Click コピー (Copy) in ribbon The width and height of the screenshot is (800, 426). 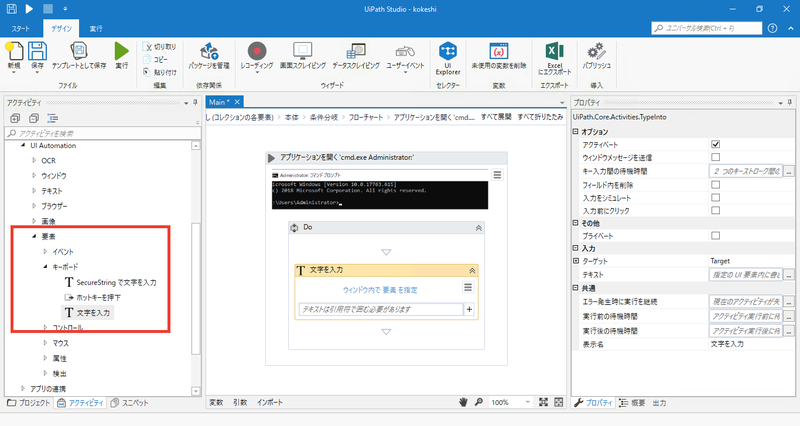pyautogui.click(x=156, y=59)
